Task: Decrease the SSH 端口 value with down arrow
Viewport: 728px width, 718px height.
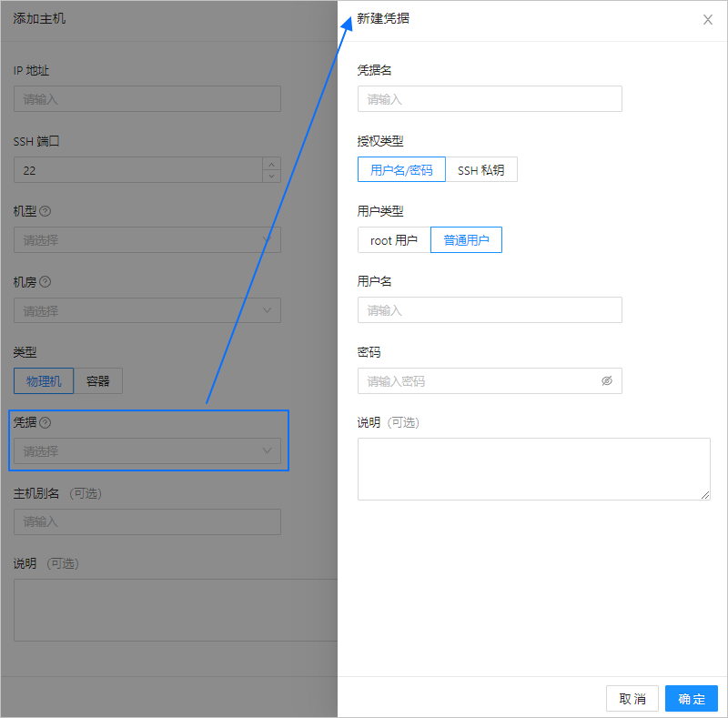Action: click(271, 176)
